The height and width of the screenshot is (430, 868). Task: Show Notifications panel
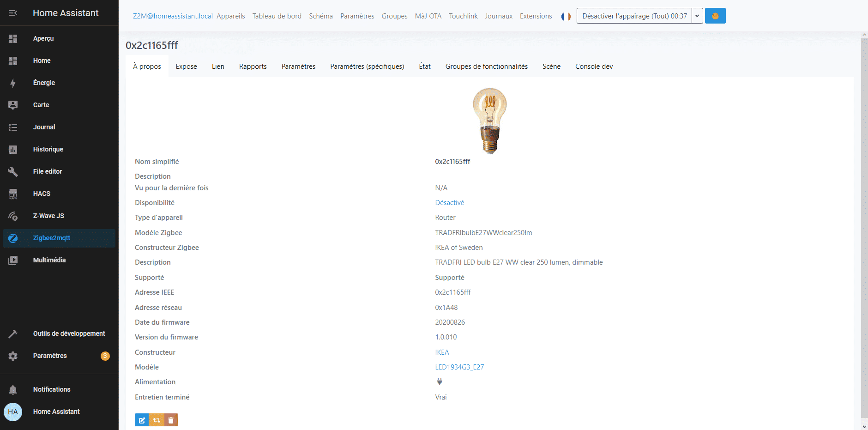[59, 389]
